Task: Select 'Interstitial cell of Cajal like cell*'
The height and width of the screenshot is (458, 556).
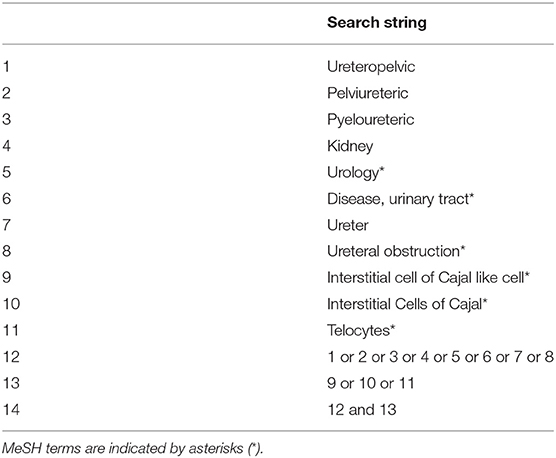Action: coord(428,278)
